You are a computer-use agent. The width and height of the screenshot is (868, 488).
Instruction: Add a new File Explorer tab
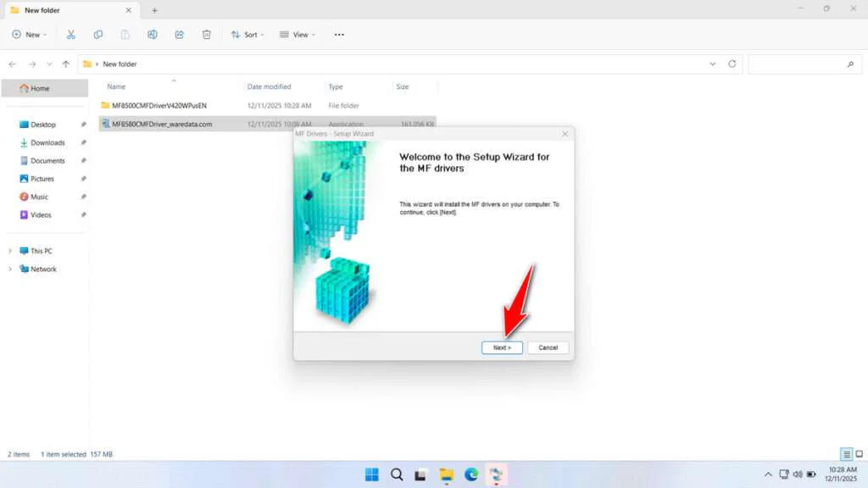[154, 10]
